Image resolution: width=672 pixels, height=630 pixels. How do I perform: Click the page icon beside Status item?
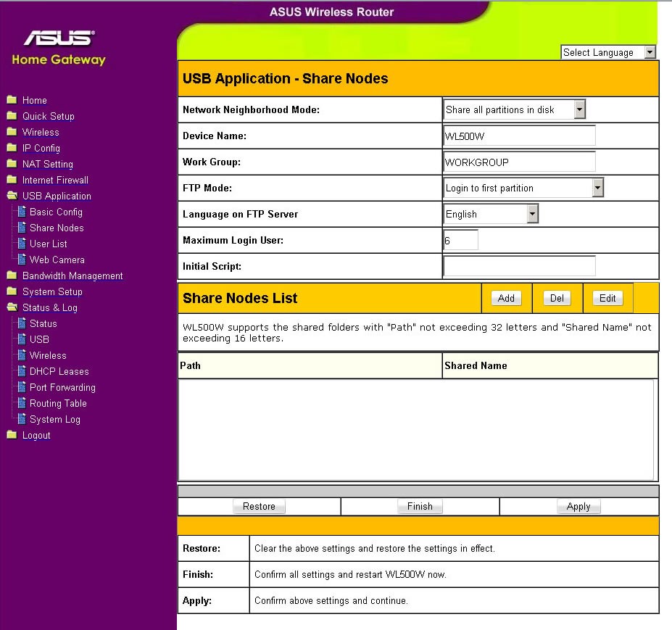(x=22, y=323)
